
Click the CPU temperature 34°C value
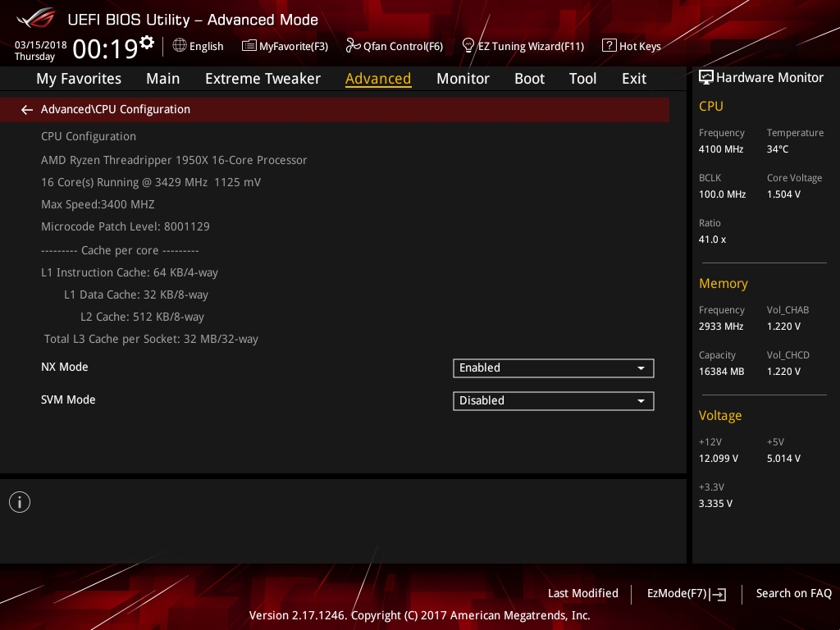[x=778, y=149]
